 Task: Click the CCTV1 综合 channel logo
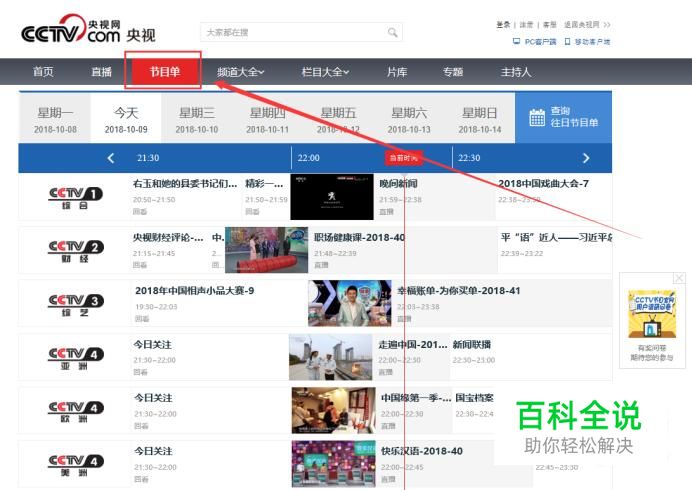(75, 198)
